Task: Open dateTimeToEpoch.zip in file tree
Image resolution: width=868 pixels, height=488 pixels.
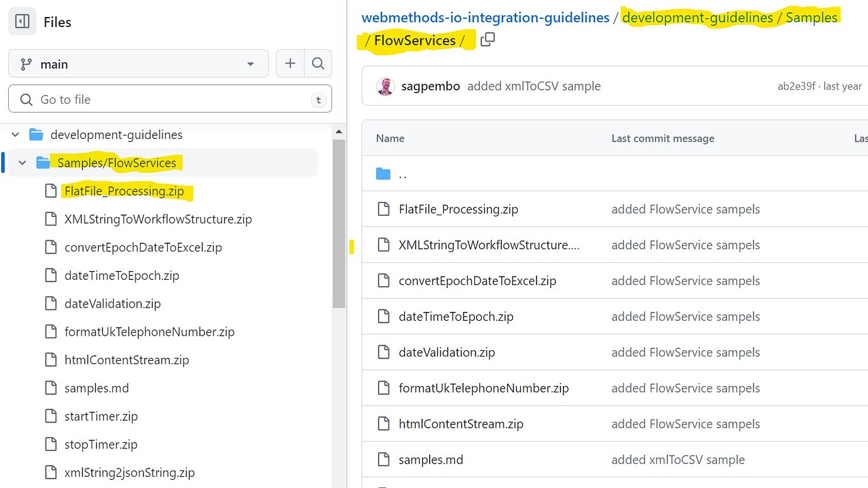Action: (121, 275)
